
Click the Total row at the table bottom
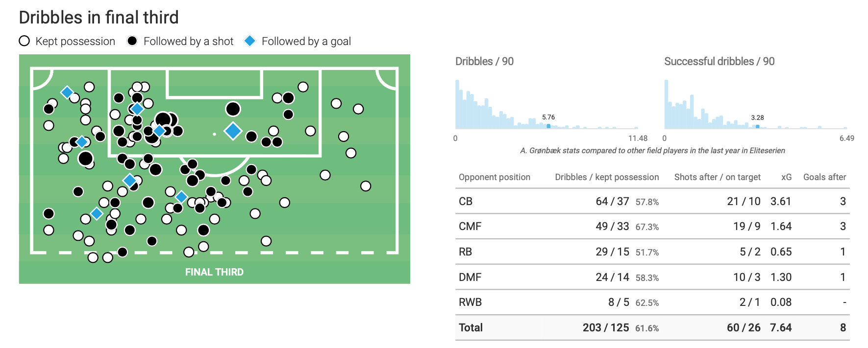click(471, 327)
